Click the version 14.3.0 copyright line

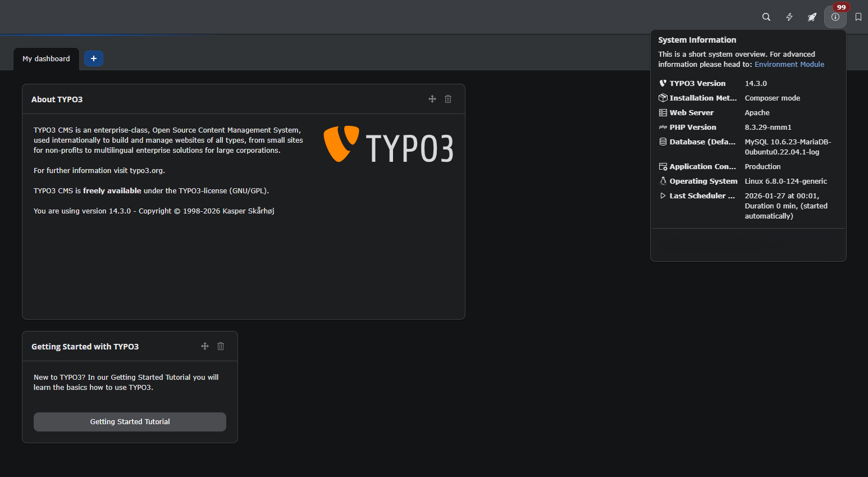154,211
